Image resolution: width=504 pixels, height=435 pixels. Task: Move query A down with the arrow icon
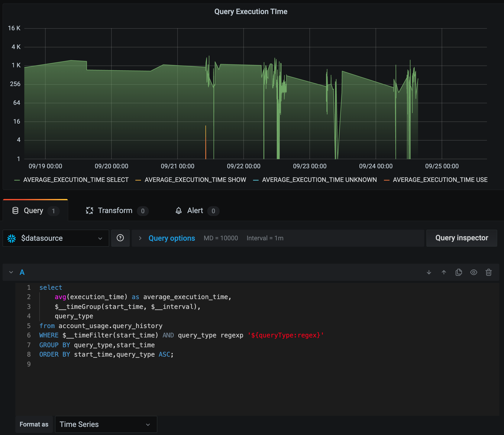pyautogui.click(x=429, y=272)
